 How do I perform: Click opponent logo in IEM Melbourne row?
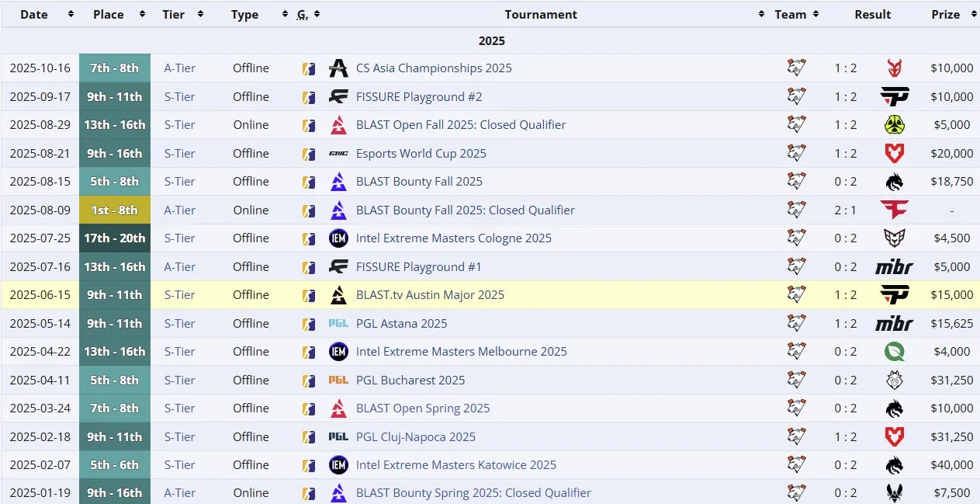894,352
